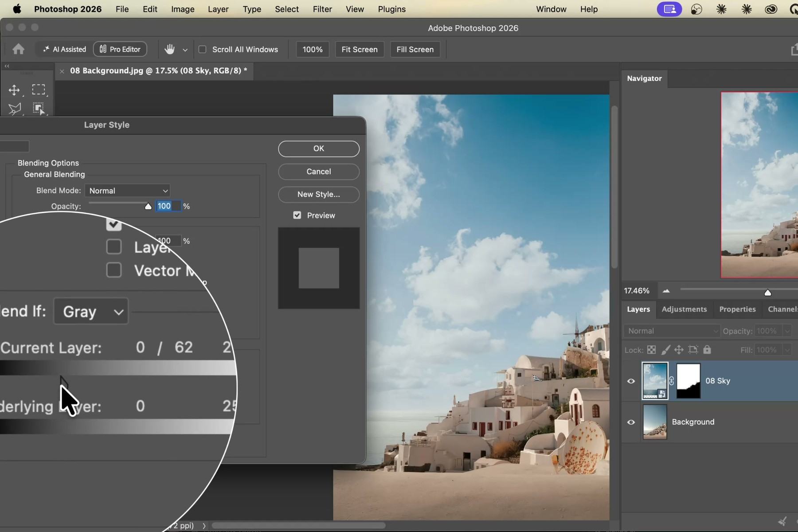Click OK in Layer Style dialog

[319, 149]
